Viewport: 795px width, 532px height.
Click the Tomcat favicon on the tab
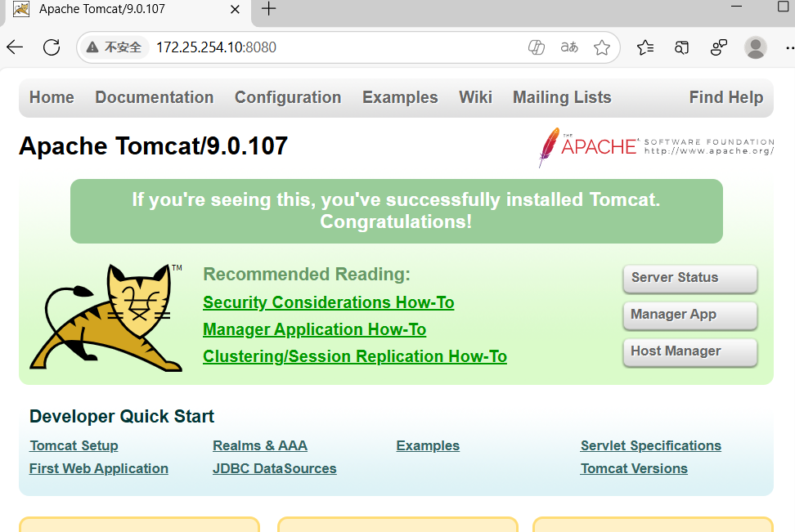click(x=20, y=9)
